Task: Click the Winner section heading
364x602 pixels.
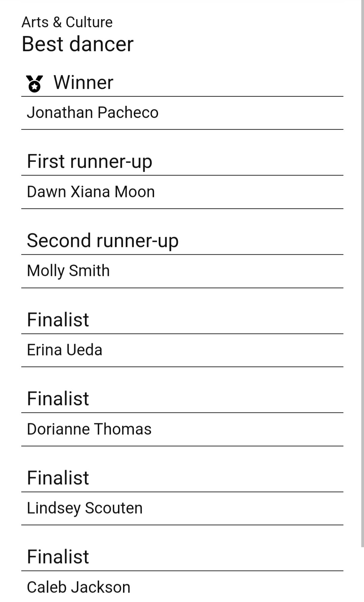Action: (84, 83)
